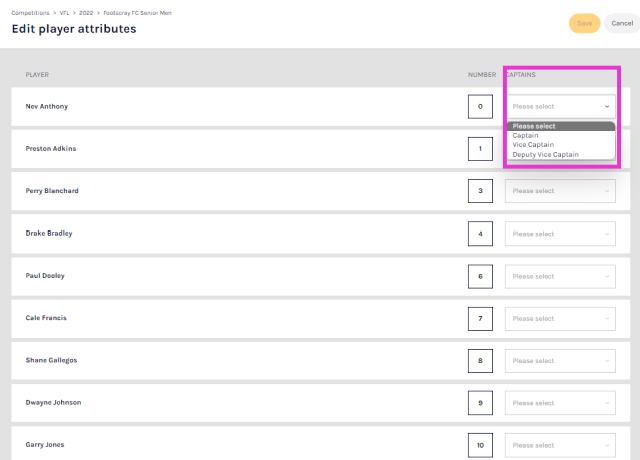Screen dimensions: 640x460
Task: Edit Garry Jones's number field
Action: (x=480, y=445)
